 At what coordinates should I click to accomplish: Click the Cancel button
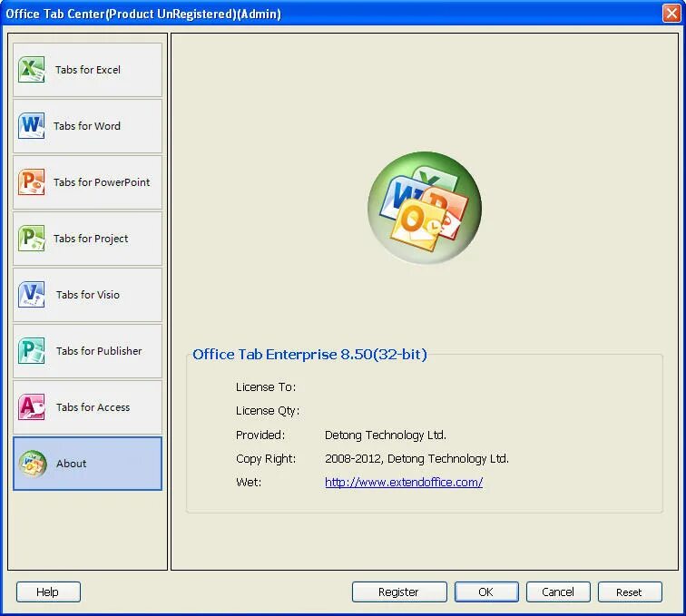[558, 592]
